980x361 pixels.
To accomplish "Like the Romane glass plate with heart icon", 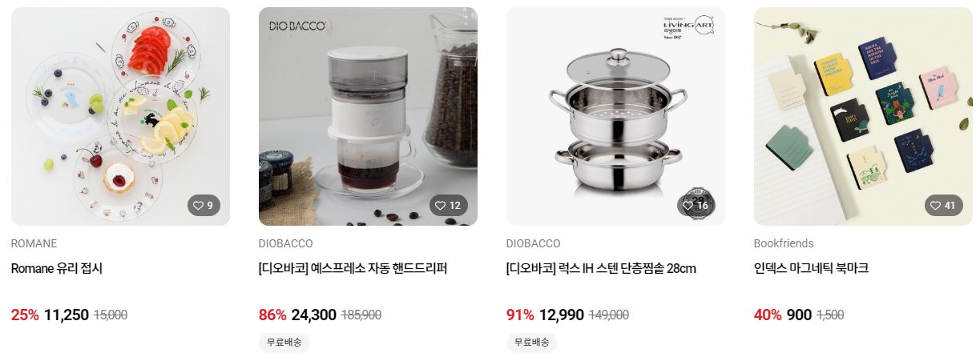I will point(204,206).
